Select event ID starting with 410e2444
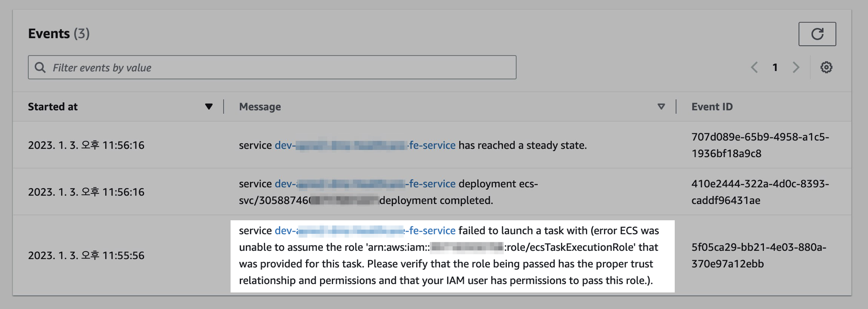 click(759, 192)
